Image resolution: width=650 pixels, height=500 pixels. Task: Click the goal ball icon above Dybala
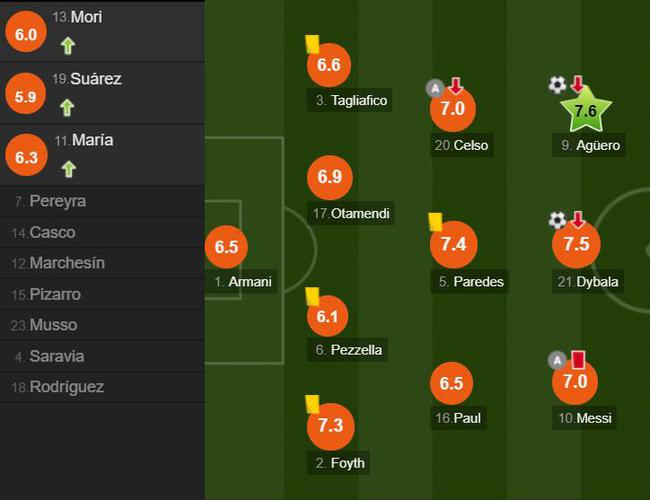[x=557, y=219]
